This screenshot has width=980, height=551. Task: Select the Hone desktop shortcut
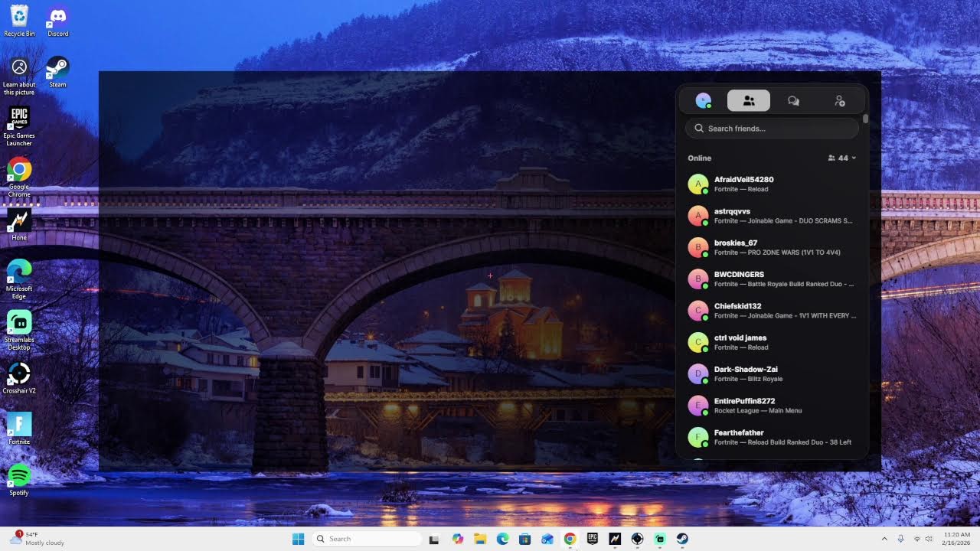pyautogui.click(x=19, y=224)
